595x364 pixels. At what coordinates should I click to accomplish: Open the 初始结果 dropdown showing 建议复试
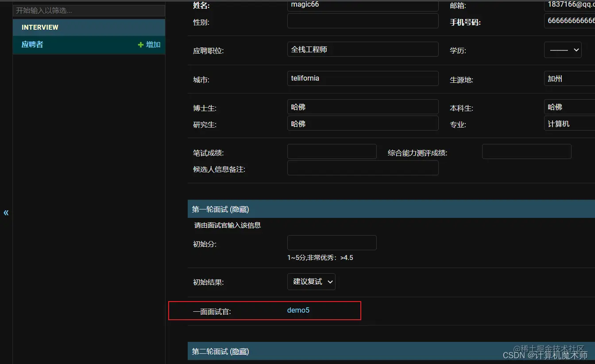(x=311, y=281)
